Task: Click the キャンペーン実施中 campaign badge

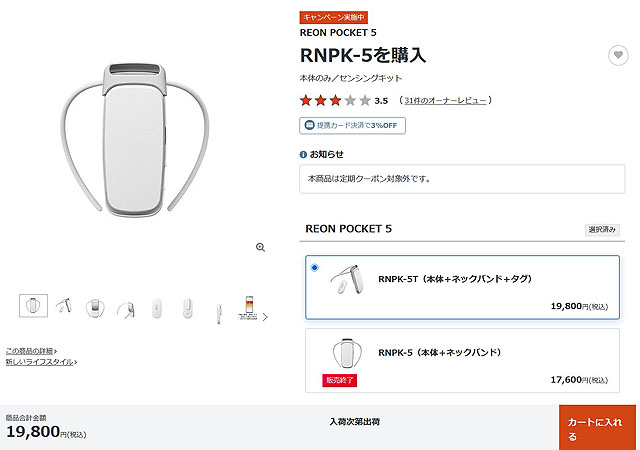Action: [333, 18]
